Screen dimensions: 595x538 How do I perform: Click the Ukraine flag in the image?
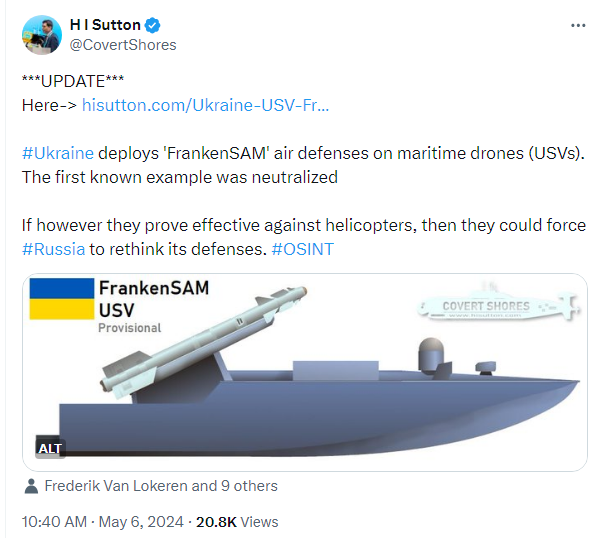[x=61, y=299]
